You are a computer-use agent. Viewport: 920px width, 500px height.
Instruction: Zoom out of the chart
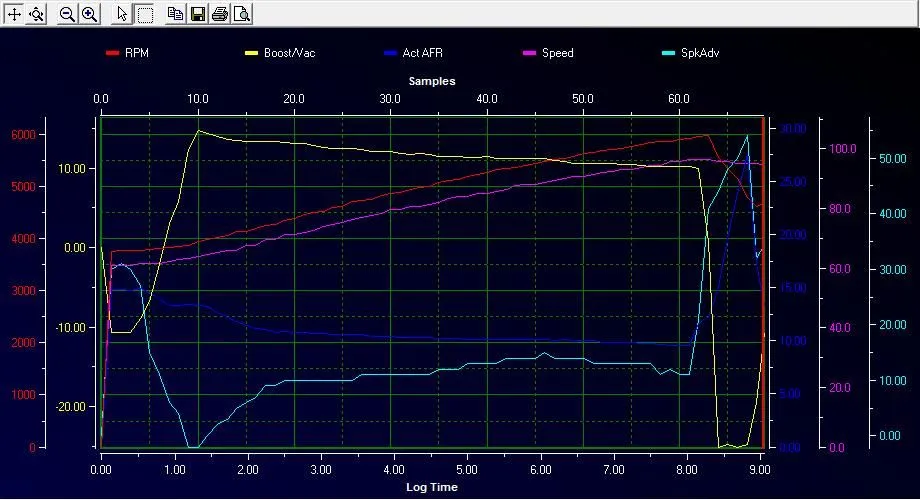pyautogui.click(x=67, y=14)
